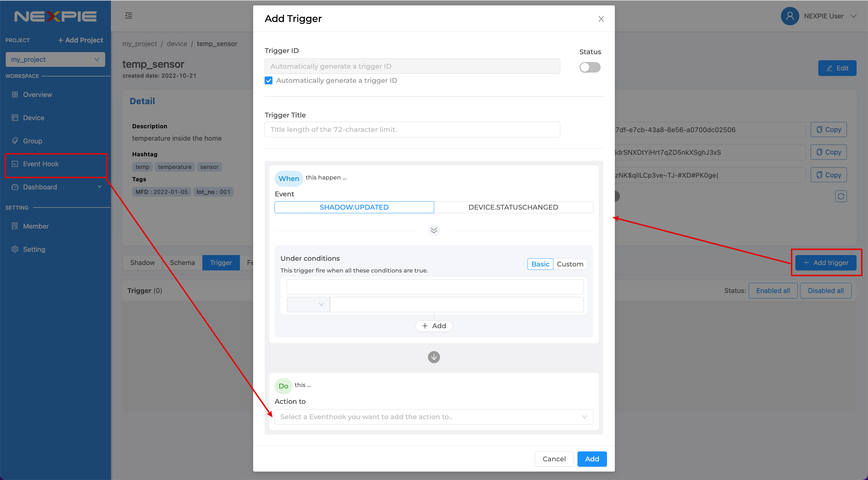The width and height of the screenshot is (868, 480).
Task: Click the Event Hook terminal icon
Action: click(x=15, y=164)
